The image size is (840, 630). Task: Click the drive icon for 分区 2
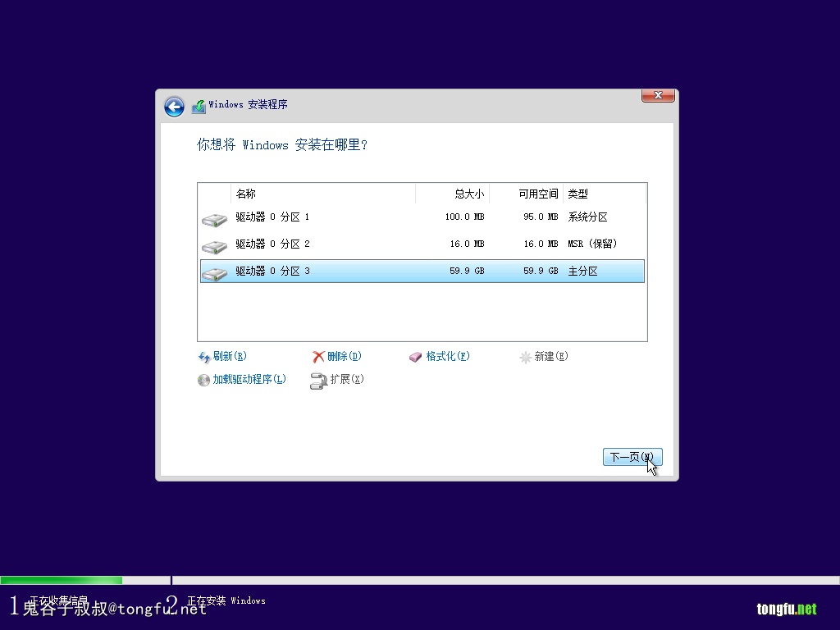(214, 246)
